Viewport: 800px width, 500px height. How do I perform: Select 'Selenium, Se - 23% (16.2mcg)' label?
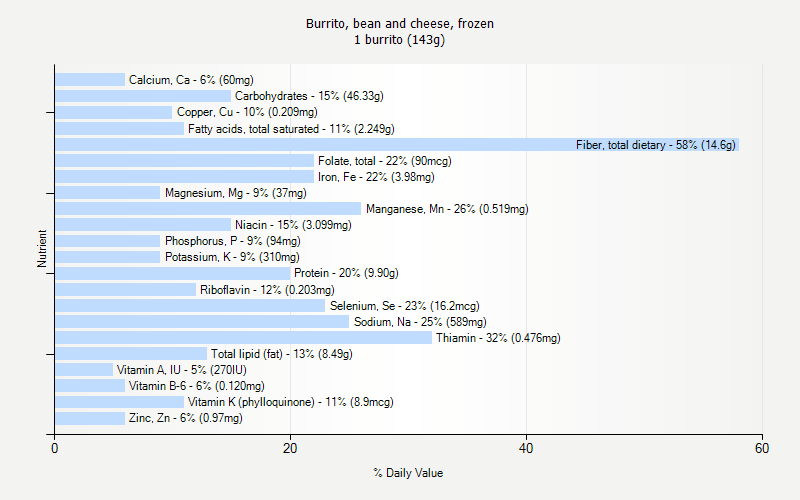[405, 306]
